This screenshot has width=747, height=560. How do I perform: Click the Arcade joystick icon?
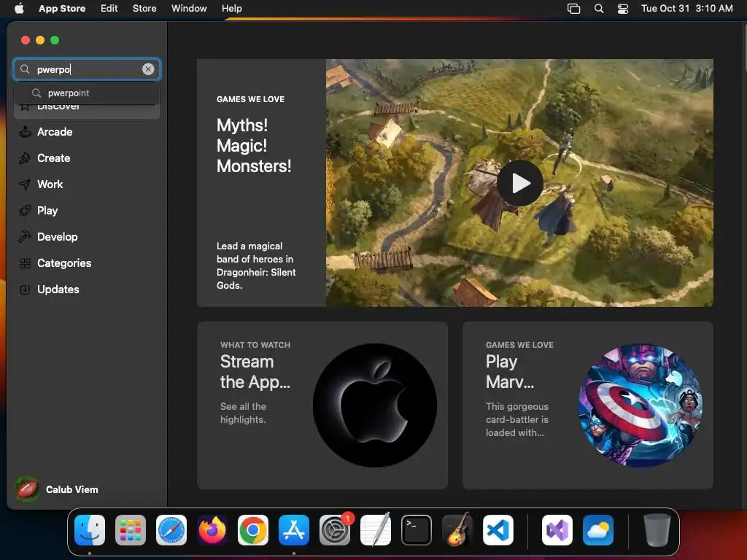pos(25,132)
